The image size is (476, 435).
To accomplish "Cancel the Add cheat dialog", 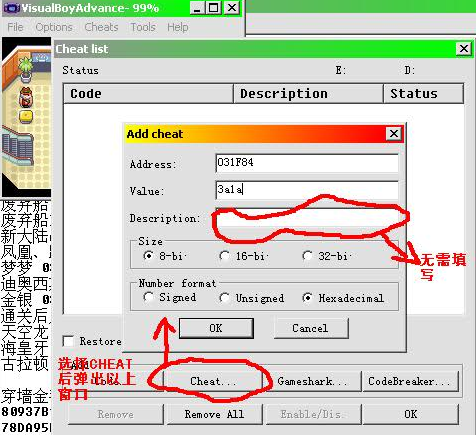I will coord(311,328).
